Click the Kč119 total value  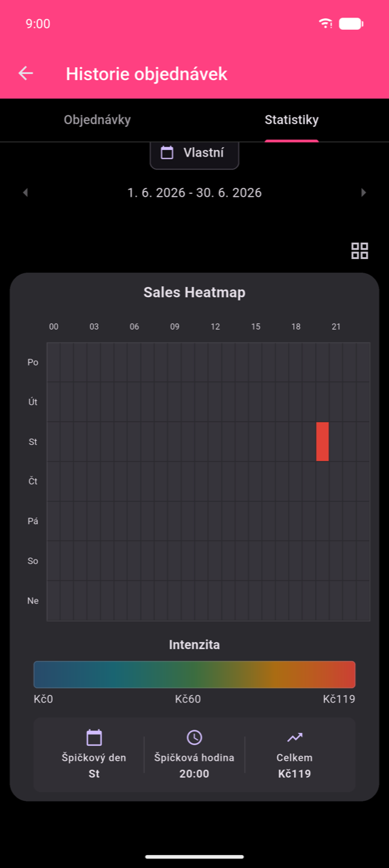click(295, 774)
